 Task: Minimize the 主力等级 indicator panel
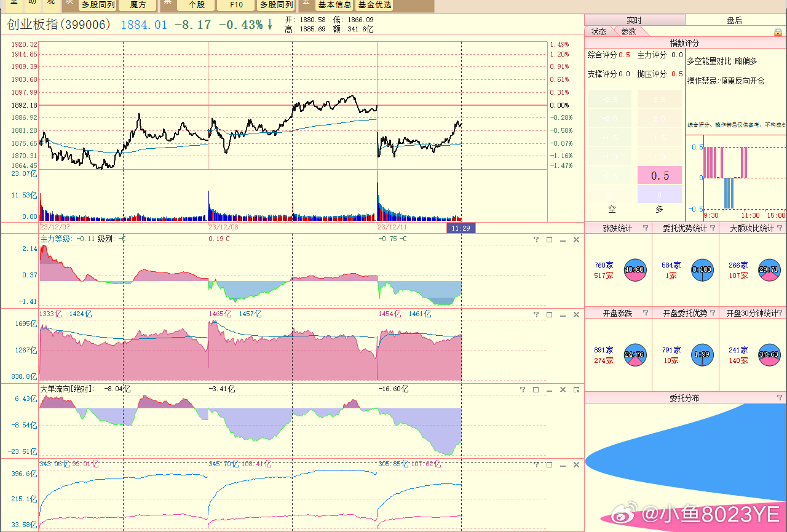pyautogui.click(x=563, y=240)
